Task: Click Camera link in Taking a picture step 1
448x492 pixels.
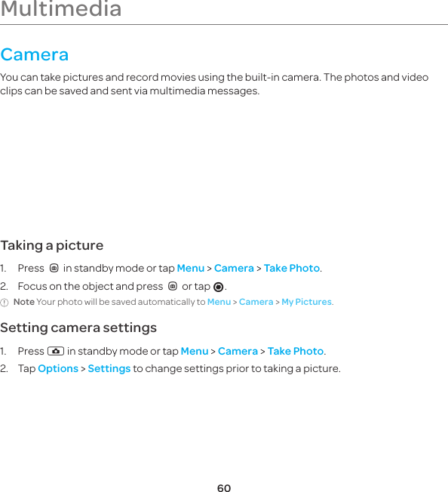Action: [234, 269]
